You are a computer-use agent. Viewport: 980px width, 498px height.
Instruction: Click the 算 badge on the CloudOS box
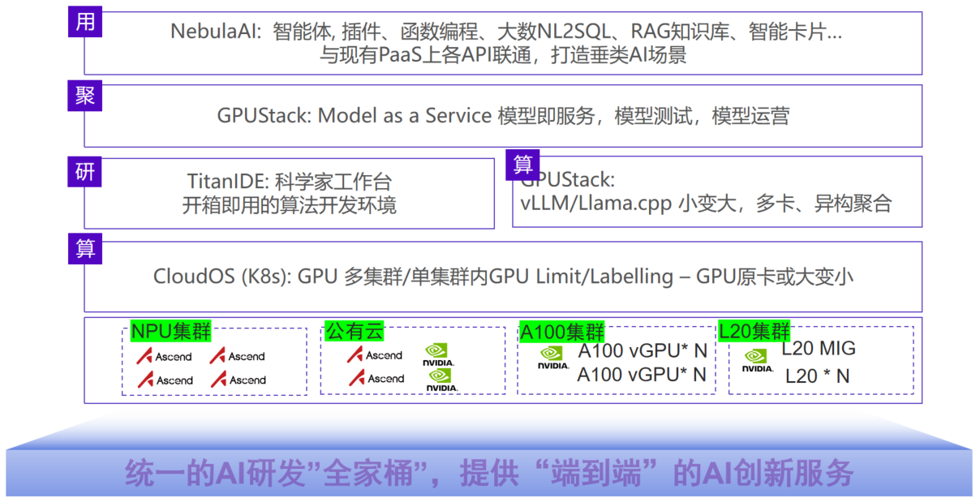coord(85,249)
